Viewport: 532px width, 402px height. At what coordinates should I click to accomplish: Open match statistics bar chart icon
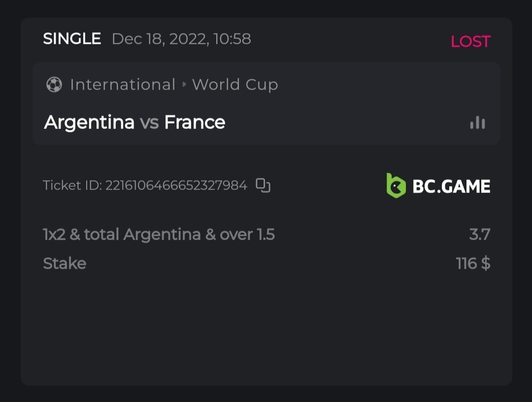pyautogui.click(x=477, y=123)
